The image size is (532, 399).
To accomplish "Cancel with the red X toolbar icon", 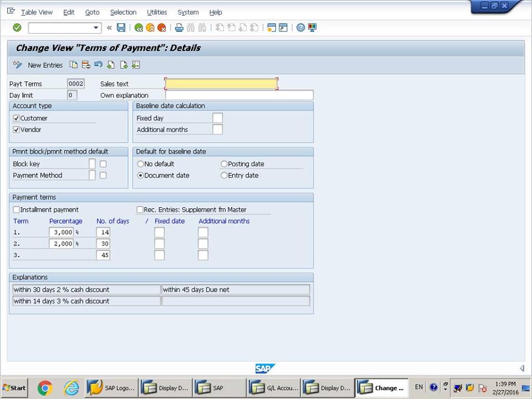I will 161,28.
